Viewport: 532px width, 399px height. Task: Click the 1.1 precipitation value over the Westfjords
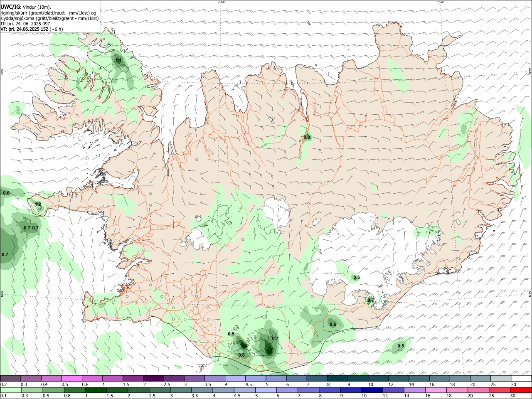[x=118, y=61]
